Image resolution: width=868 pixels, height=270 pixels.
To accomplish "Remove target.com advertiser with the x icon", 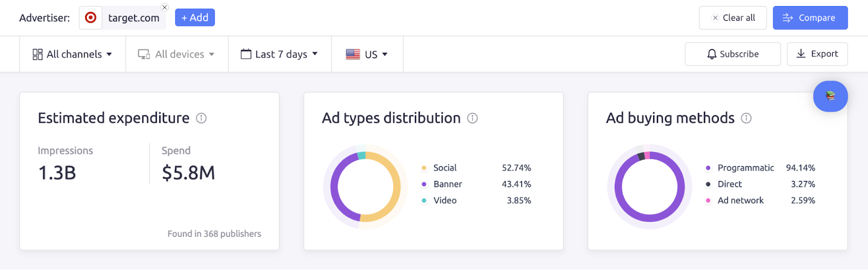I will (164, 8).
